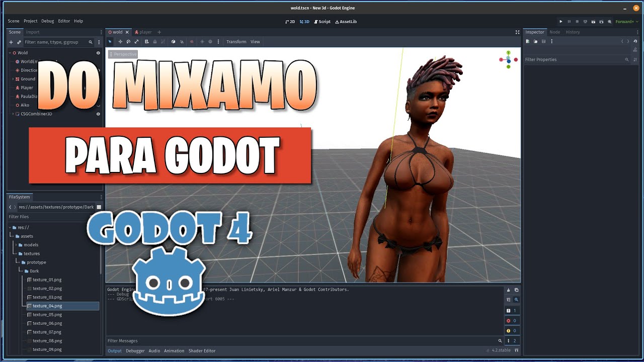Toggle use snap icon
644x362 pixels.
click(182, 42)
